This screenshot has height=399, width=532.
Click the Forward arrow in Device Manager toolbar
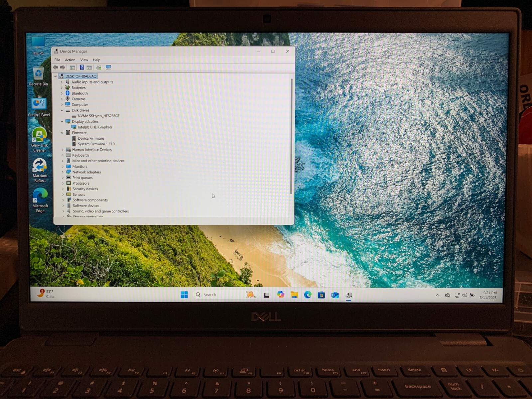coord(63,67)
